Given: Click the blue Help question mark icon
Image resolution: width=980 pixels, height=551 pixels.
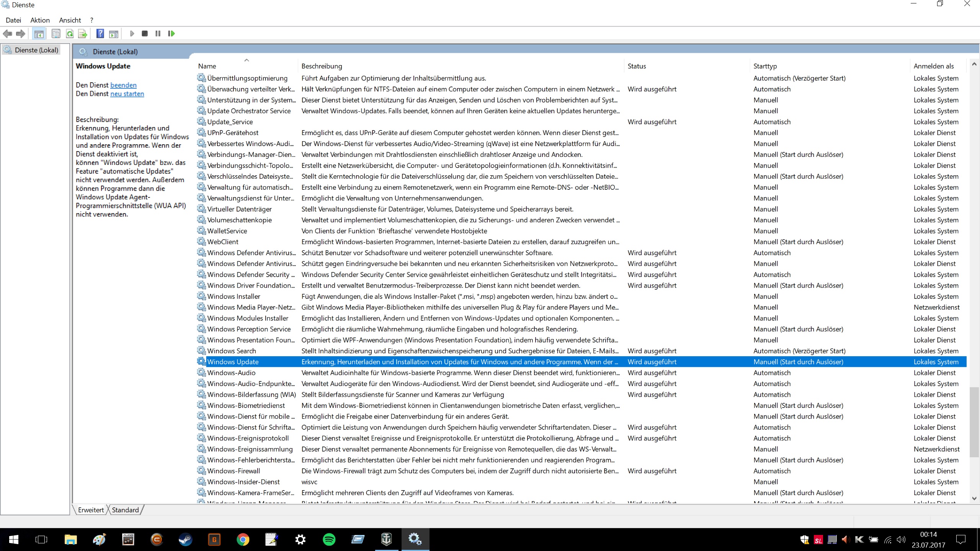Looking at the screenshot, I should click(x=100, y=34).
